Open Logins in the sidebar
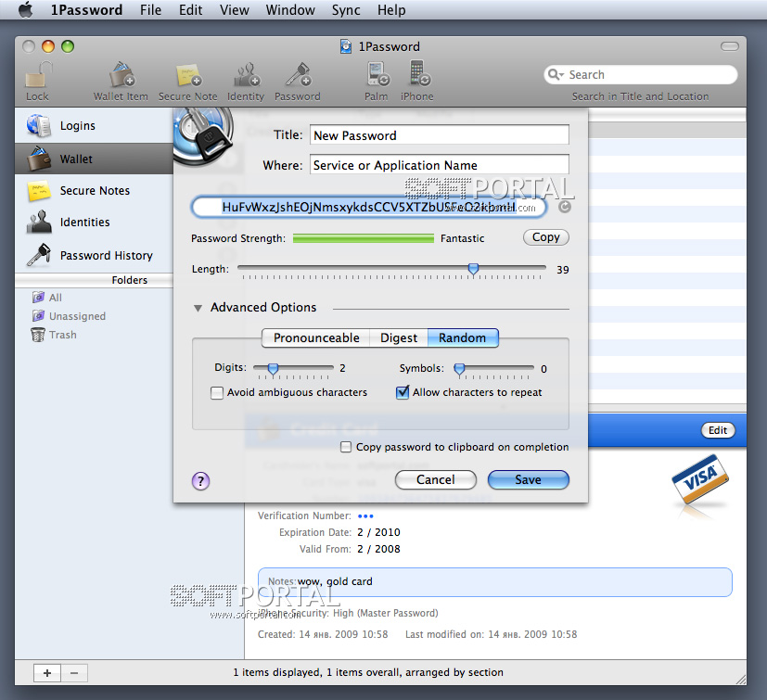Screen dimensions: 767x700 94,126
